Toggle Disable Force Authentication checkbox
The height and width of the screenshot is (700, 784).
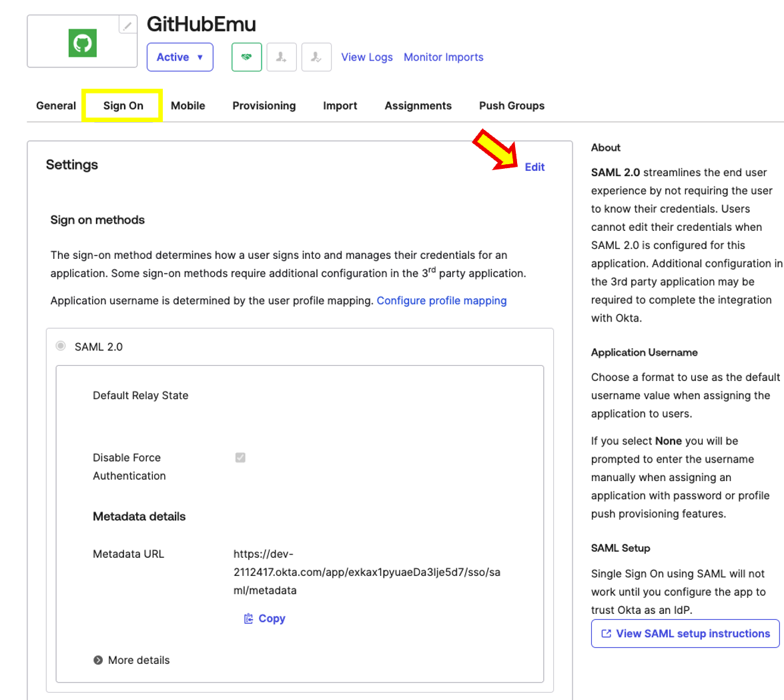pyautogui.click(x=240, y=458)
